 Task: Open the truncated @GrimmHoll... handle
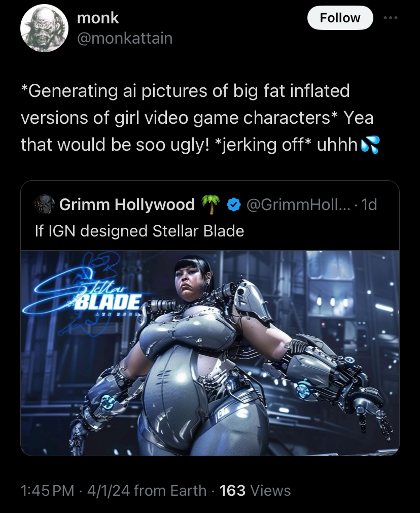[297, 204]
